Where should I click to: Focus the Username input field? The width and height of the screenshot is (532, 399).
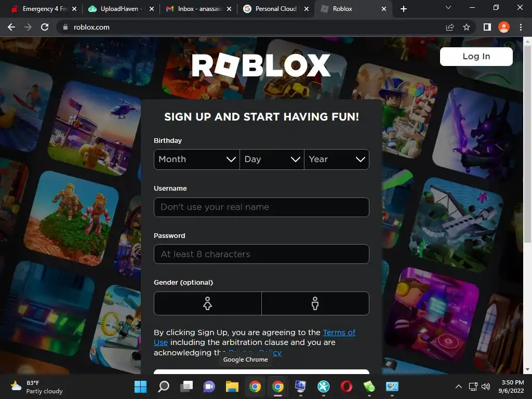click(x=261, y=207)
